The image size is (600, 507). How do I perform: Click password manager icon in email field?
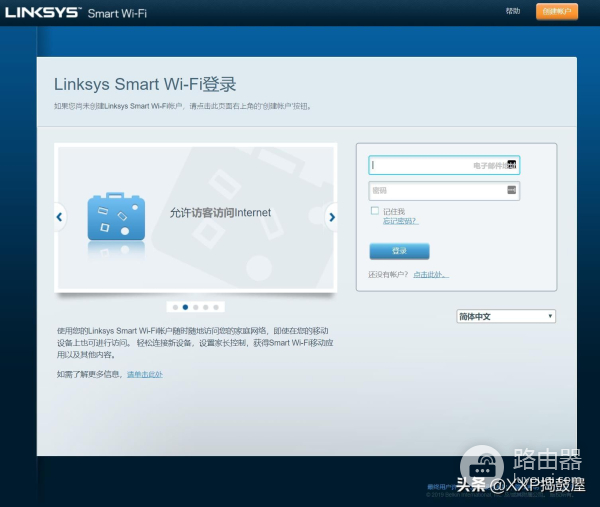tap(512, 164)
